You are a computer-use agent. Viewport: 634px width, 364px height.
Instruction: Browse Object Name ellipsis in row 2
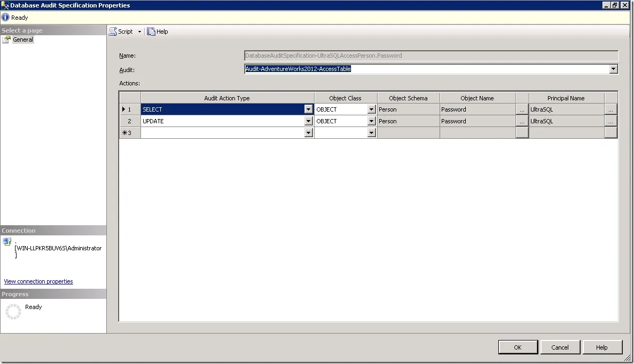(522, 121)
